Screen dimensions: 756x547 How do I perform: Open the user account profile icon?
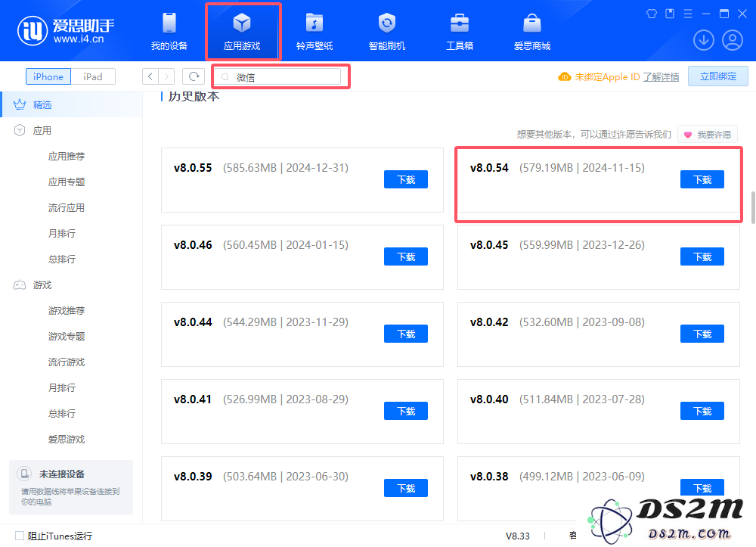coord(733,40)
